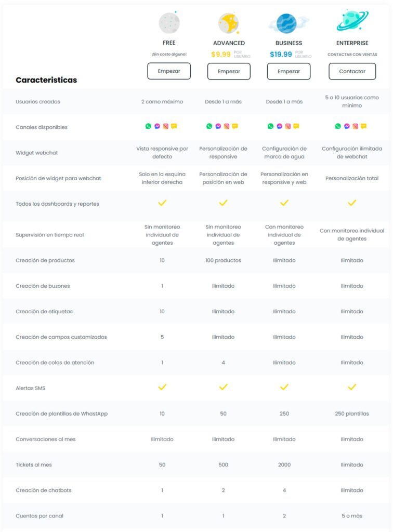Screen dimensions: 393x532
Task: Click WhatsApp icon in ENTERPRISE column
Action: [x=338, y=126]
